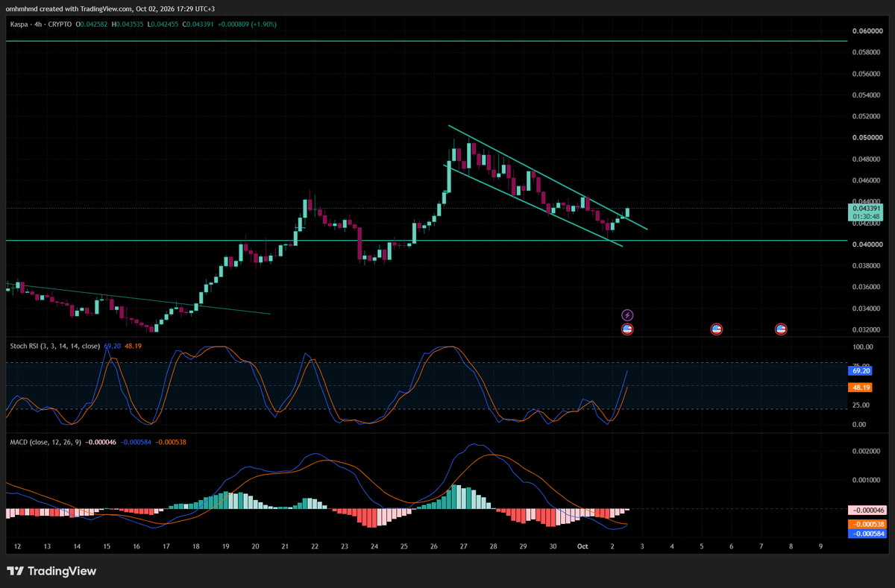Click date 27 on the time axis

(x=463, y=546)
